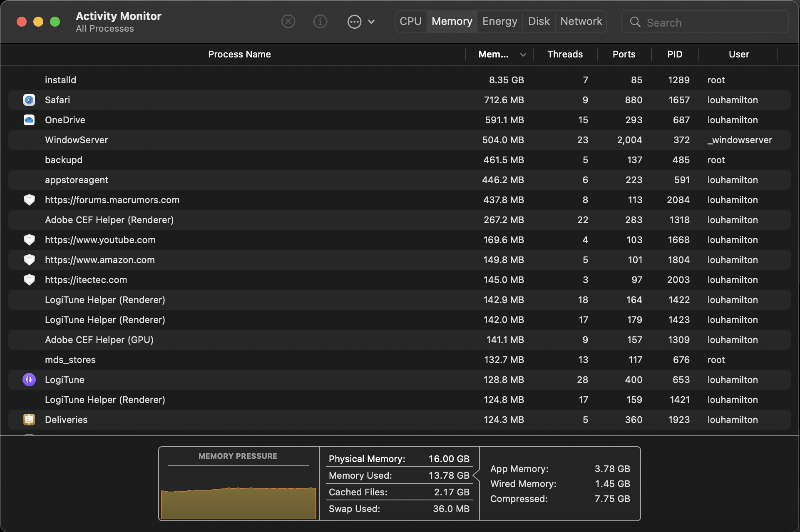
Task: Click the 2,004 ports value for WindowServer
Action: pyautogui.click(x=630, y=140)
